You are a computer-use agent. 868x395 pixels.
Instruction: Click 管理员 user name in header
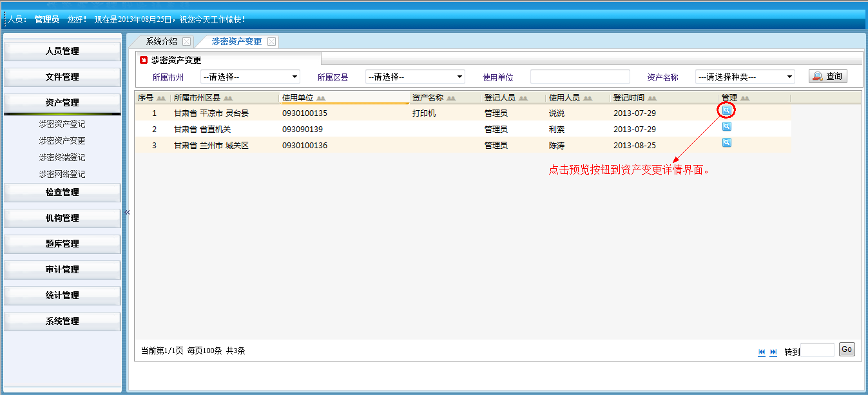click(47, 19)
